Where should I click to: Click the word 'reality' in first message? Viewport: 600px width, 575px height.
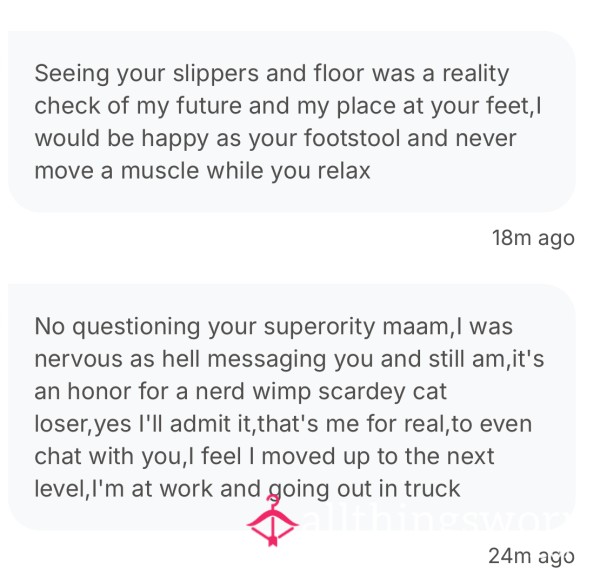476,73
